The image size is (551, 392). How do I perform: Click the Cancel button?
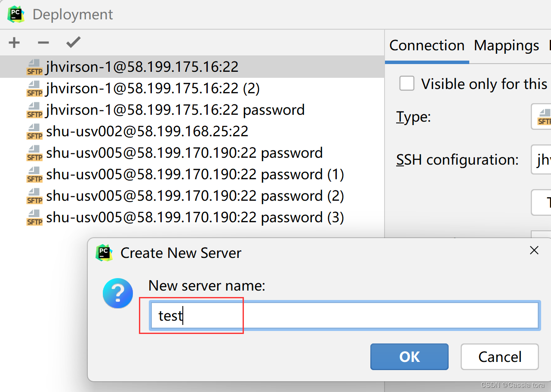point(500,357)
